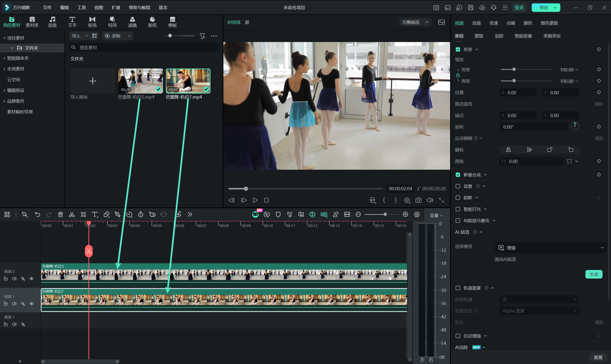
Task: Open the 录制 dropdown arrow
Action: tap(129, 36)
